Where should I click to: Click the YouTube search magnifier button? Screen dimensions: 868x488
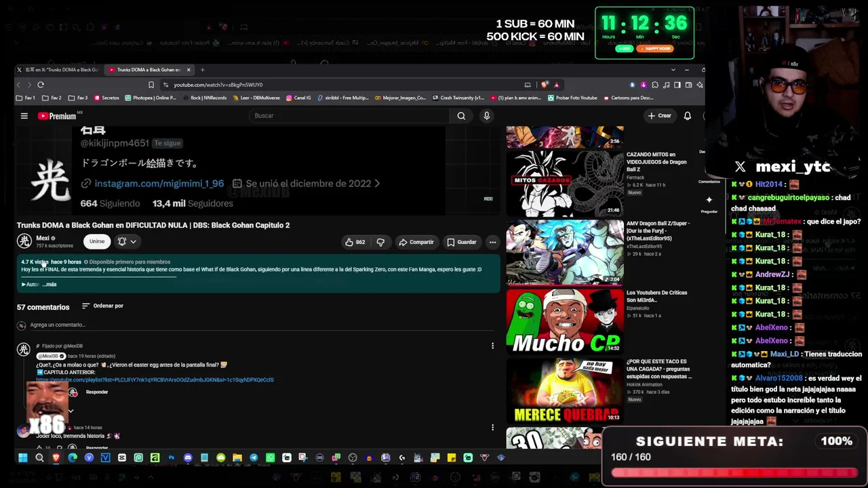point(461,116)
